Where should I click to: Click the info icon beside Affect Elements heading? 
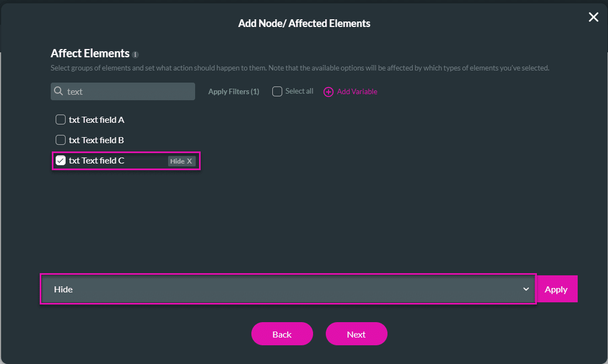(136, 53)
